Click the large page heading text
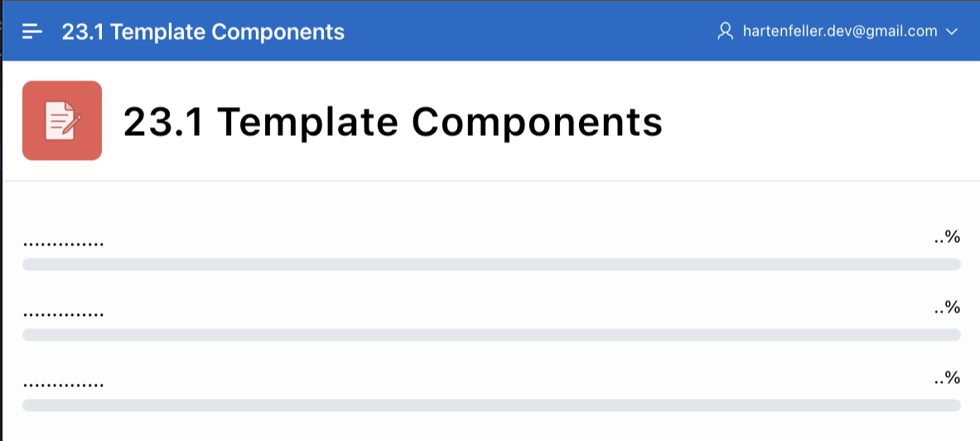 (393, 122)
